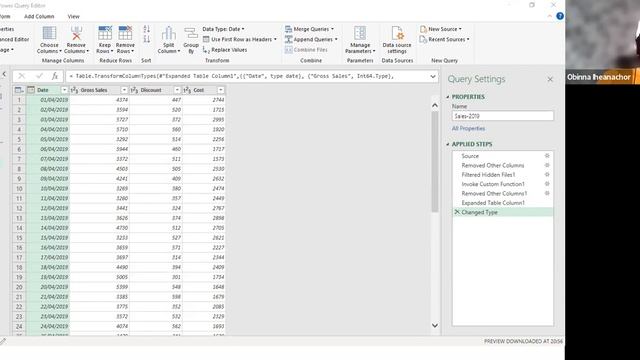Image resolution: width=640 pixels, height=360 pixels.
Task: Open the Group By tool
Action: pos(191,40)
